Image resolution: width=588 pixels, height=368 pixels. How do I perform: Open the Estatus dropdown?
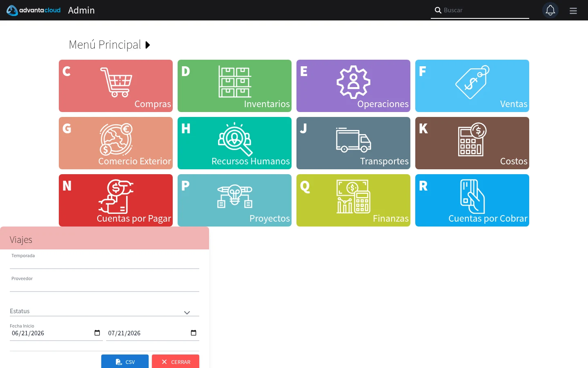click(105, 311)
